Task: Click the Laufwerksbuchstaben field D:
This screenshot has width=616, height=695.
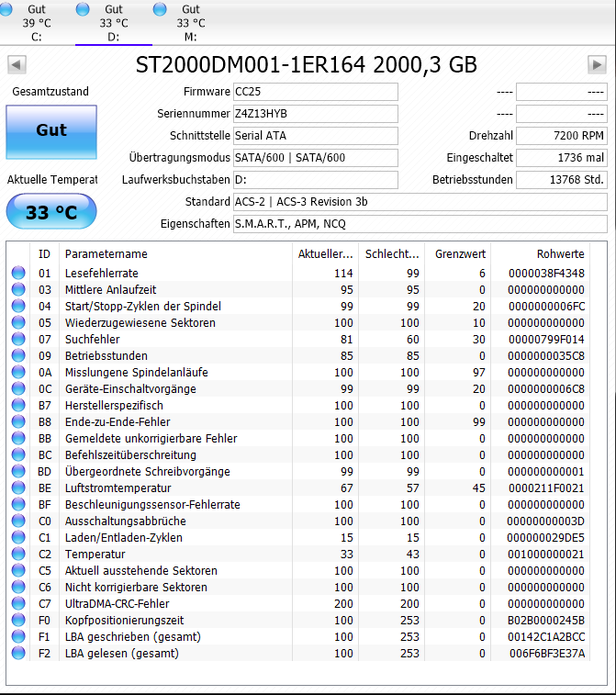Action: [316, 180]
